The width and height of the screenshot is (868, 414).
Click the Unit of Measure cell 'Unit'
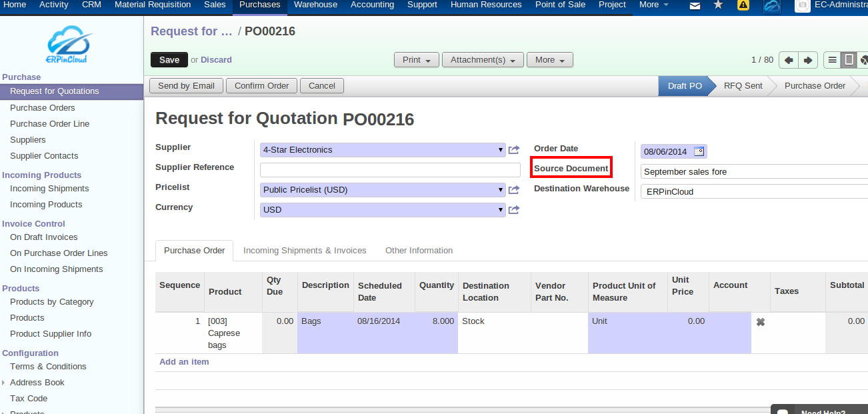click(627, 333)
